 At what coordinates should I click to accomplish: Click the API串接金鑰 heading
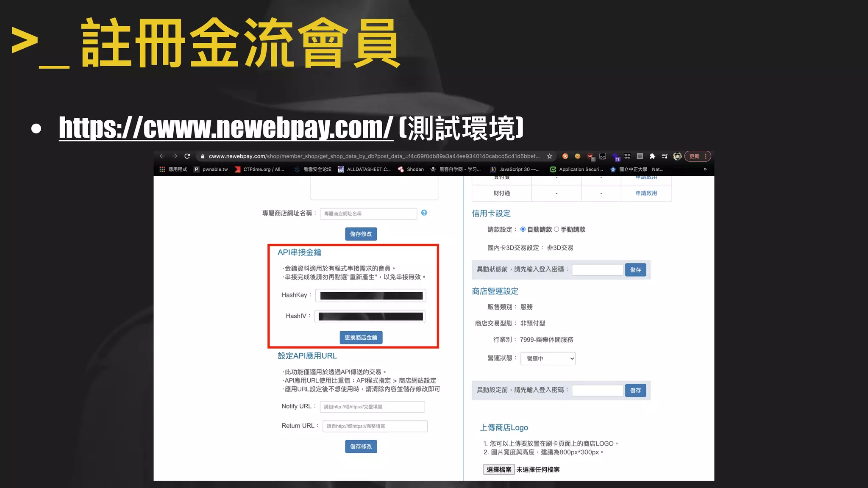tap(299, 252)
